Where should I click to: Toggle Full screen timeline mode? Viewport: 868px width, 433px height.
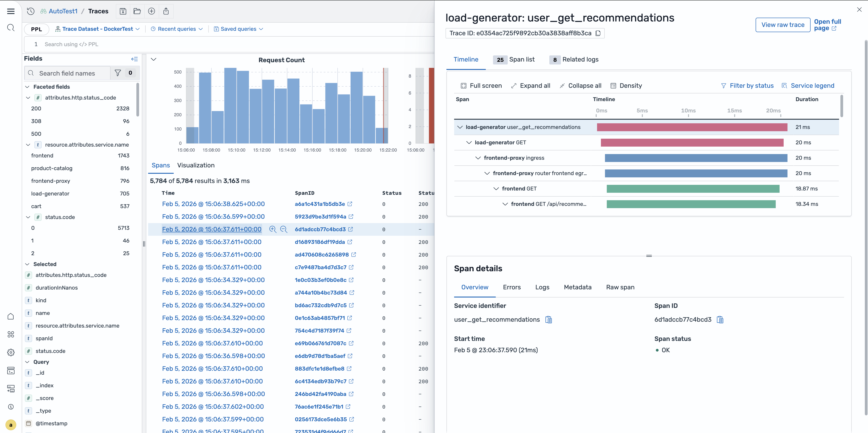(x=481, y=86)
